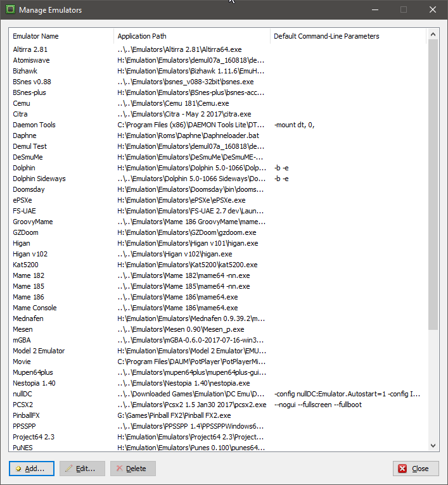Click path "G:\Games\Pinball FX2\Pinball FX2.exe"

tap(174, 415)
